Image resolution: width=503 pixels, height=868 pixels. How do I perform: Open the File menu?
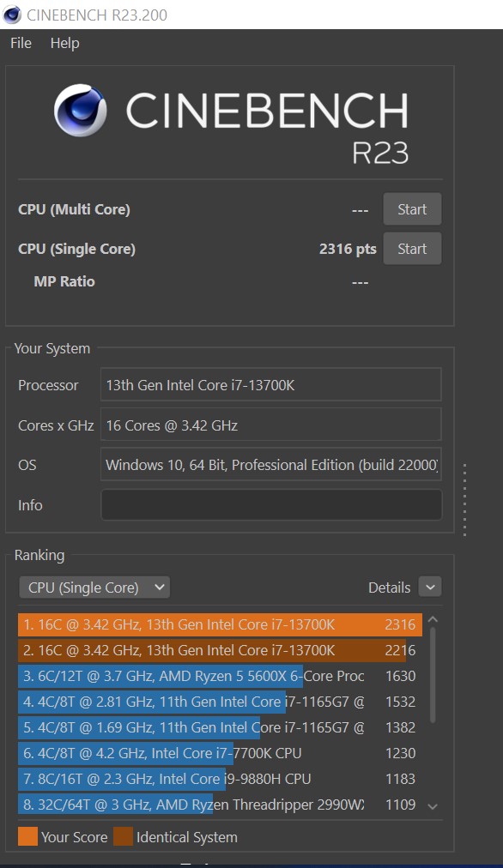21,43
